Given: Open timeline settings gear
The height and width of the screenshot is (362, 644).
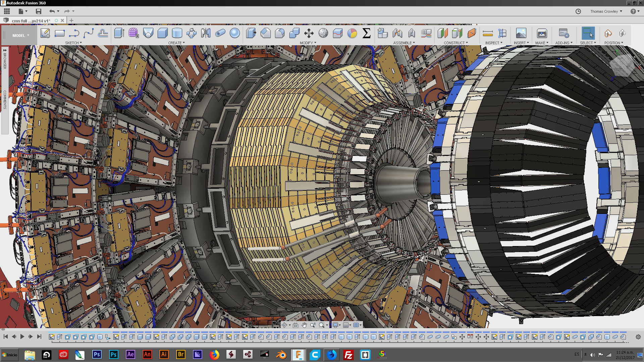Looking at the screenshot, I should pyautogui.click(x=638, y=337).
